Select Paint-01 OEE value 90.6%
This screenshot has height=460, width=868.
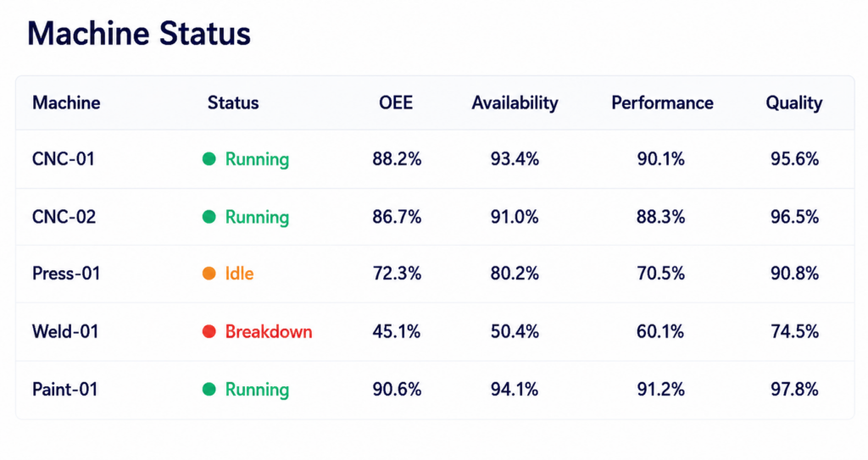coord(397,390)
